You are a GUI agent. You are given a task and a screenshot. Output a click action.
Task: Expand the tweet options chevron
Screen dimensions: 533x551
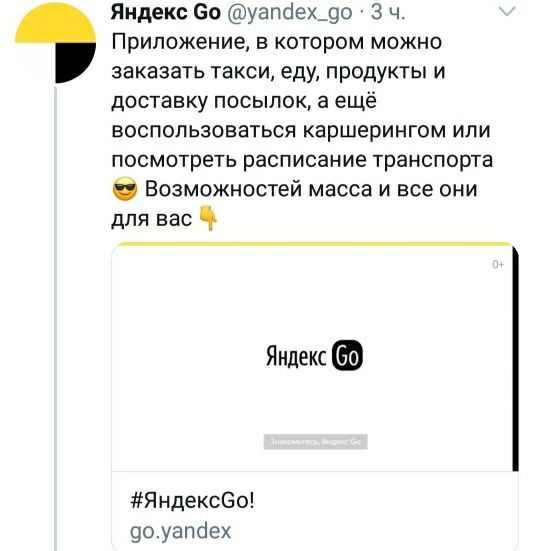[x=507, y=12]
